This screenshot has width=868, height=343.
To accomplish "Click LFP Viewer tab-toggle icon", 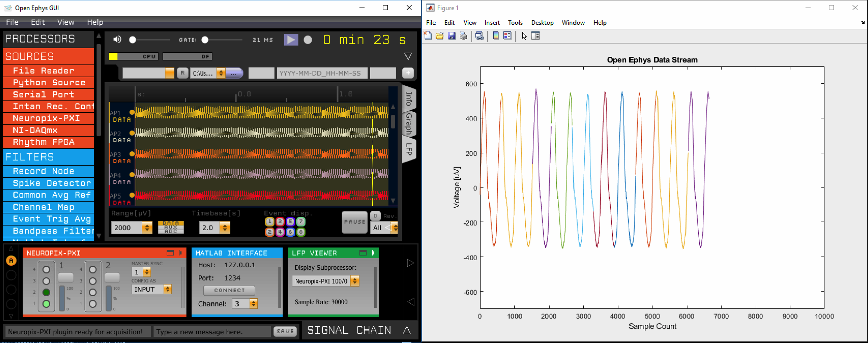I will (373, 253).
